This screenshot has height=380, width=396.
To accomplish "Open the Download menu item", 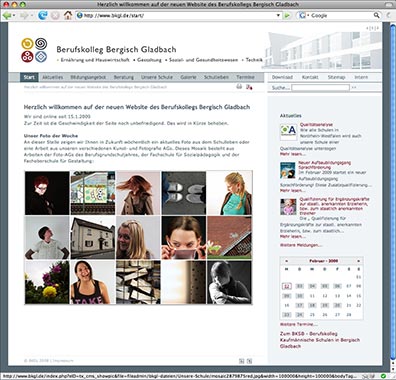I will pos(282,77).
